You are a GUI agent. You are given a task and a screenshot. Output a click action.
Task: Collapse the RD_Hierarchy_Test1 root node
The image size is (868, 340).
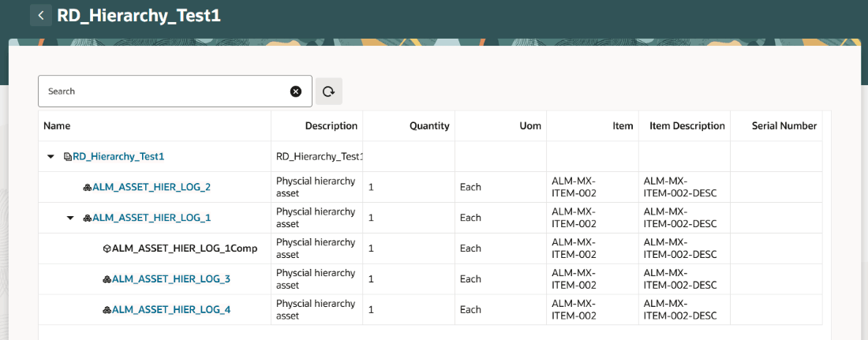(x=51, y=157)
